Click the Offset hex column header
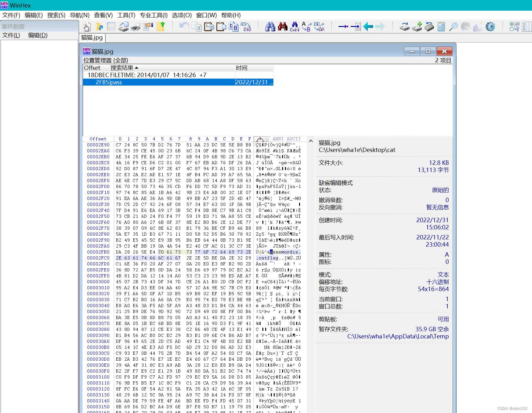The width and height of the screenshot is (532, 413). click(98, 139)
